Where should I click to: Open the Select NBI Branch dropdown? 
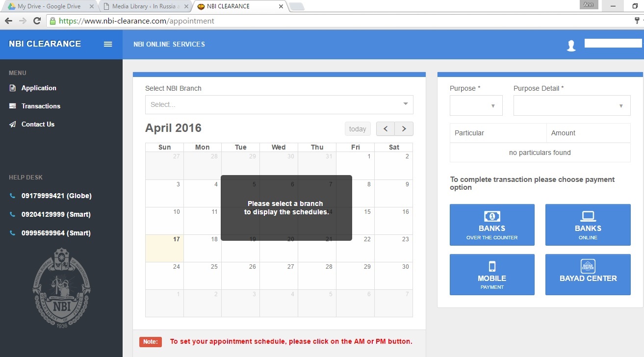[279, 104]
